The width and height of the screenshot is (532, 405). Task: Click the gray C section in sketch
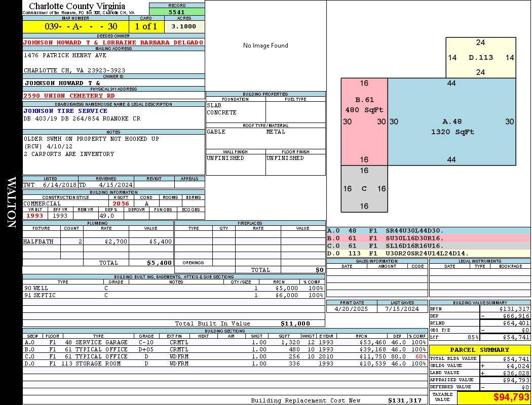364,189
